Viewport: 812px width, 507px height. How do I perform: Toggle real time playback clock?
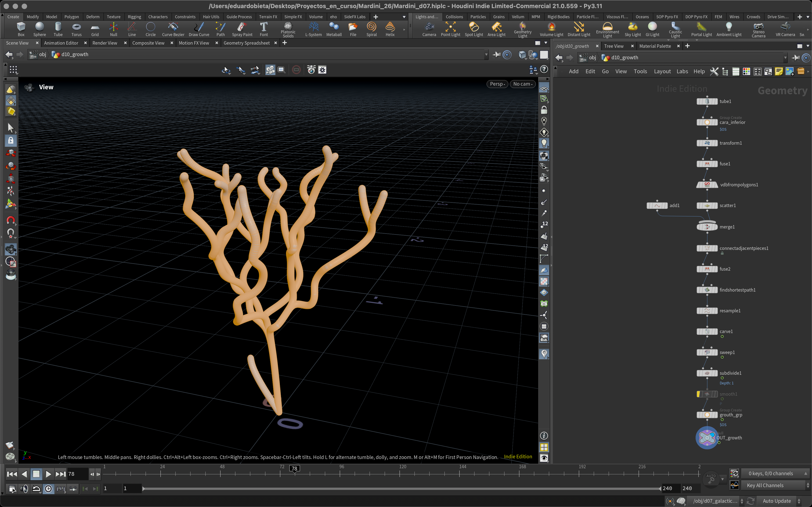(49, 489)
